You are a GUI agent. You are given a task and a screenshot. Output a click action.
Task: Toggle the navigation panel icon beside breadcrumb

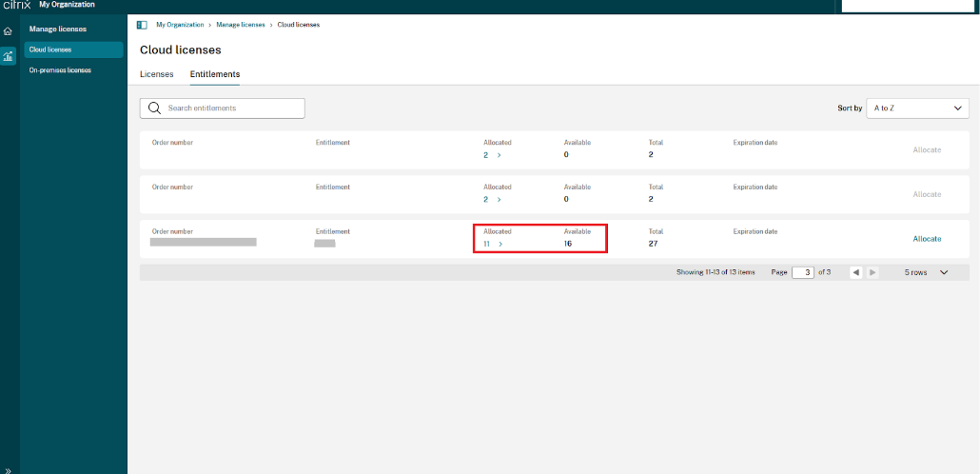pos(142,25)
